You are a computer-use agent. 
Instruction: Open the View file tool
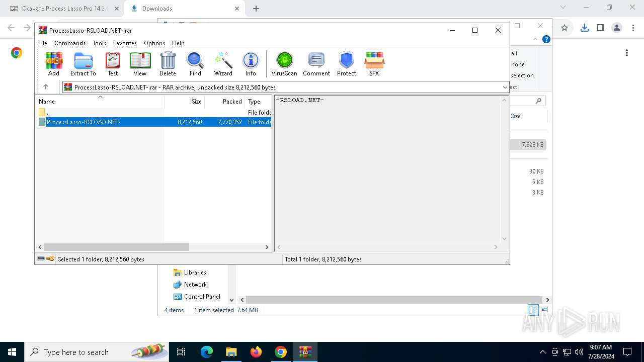coord(140,64)
